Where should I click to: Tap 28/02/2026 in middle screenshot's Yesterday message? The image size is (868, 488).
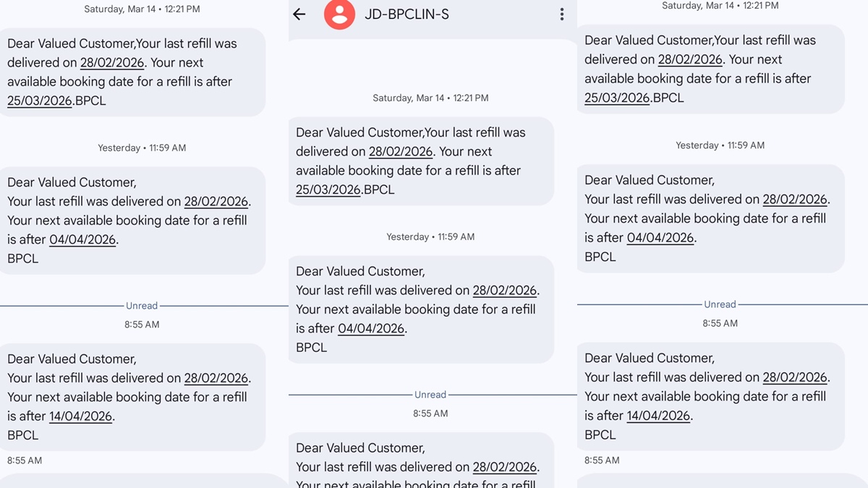coord(504,291)
